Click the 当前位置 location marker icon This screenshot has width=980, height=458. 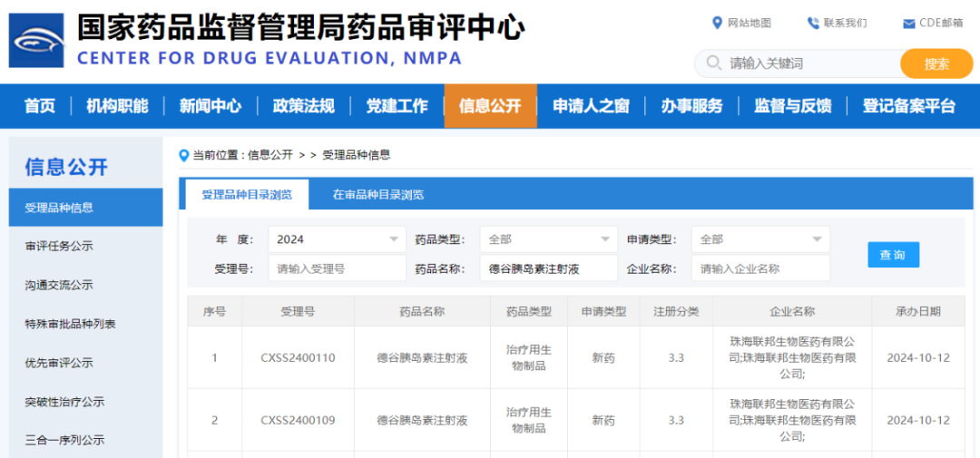[x=184, y=155]
